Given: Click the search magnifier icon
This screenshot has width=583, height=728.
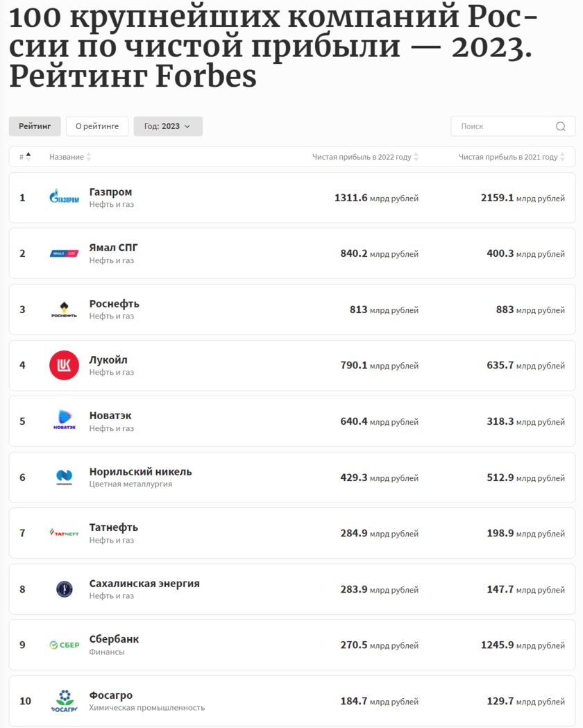Looking at the screenshot, I should click(x=561, y=126).
